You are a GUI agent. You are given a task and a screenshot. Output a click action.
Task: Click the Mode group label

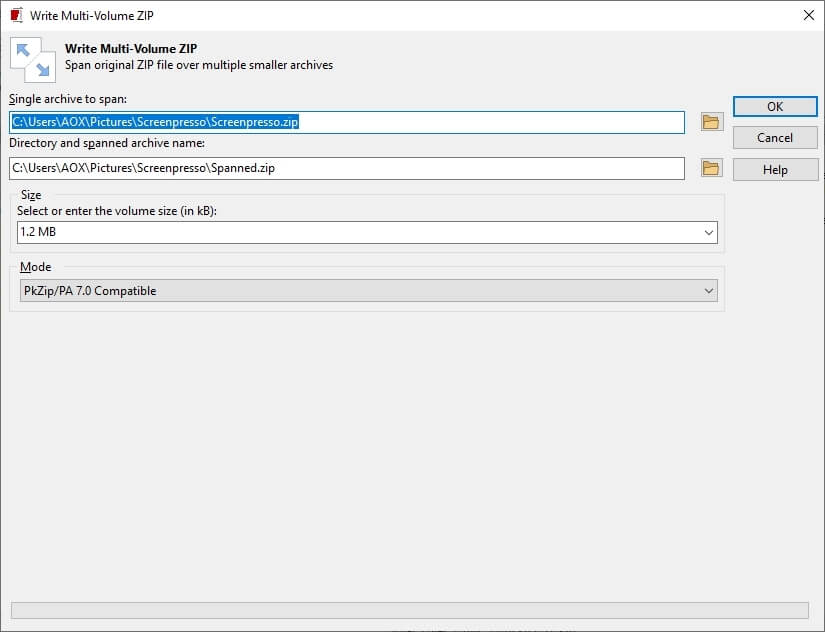pyautogui.click(x=36, y=267)
